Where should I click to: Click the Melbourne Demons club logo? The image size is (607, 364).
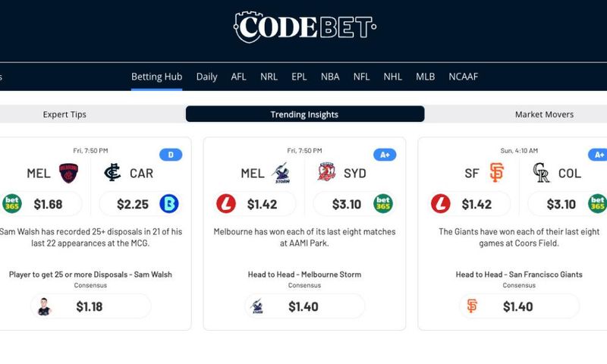pos(68,173)
